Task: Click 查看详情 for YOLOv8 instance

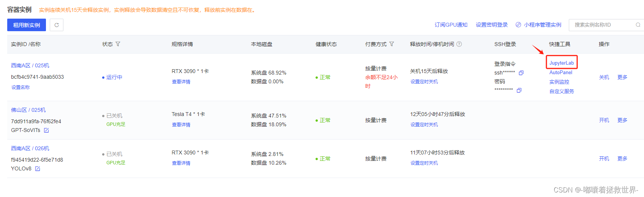Action: pyautogui.click(x=181, y=163)
